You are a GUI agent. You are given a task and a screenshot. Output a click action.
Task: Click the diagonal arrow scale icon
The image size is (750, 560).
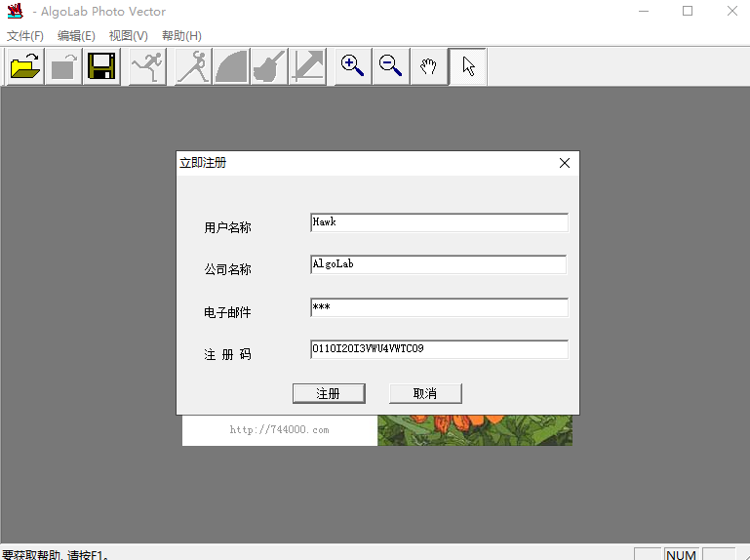[x=307, y=66]
